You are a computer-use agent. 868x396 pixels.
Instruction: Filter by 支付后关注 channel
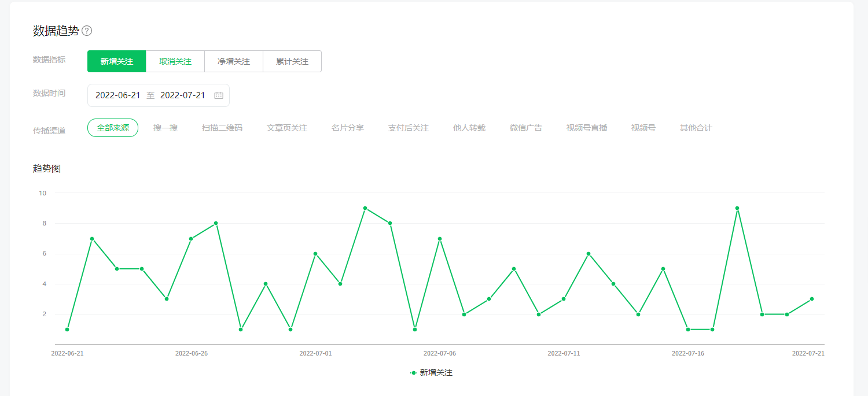[409, 128]
